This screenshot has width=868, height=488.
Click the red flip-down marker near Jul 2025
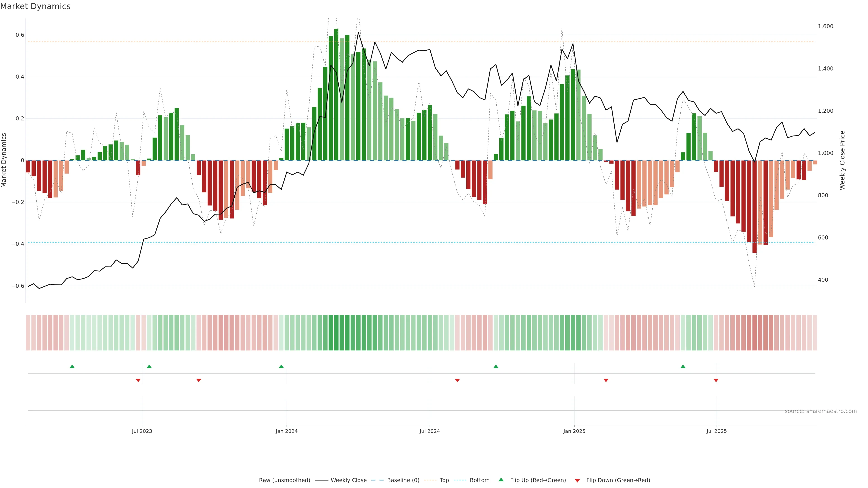[x=716, y=380]
